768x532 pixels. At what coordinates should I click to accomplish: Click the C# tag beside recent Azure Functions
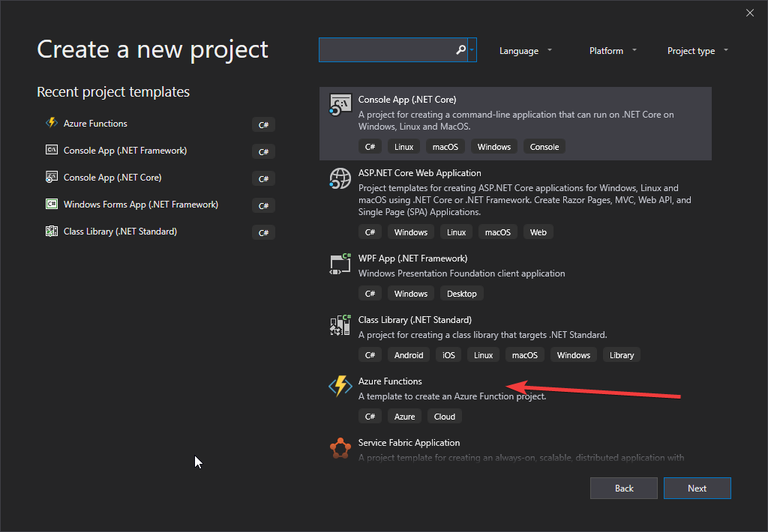point(263,125)
